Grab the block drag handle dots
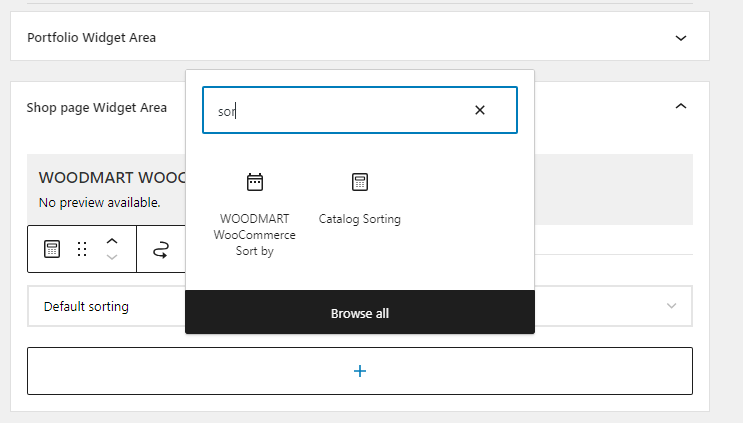Image resolution: width=743 pixels, height=423 pixels. [82, 249]
